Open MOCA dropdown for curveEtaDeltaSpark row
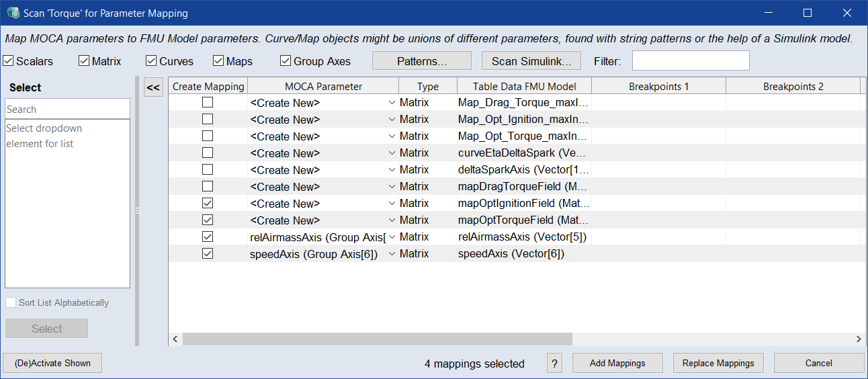 point(392,153)
